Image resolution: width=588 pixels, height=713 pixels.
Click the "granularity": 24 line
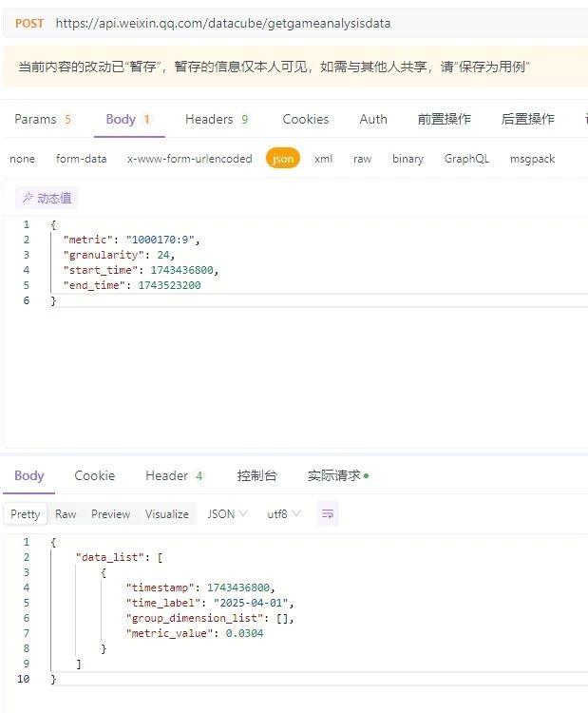119,255
